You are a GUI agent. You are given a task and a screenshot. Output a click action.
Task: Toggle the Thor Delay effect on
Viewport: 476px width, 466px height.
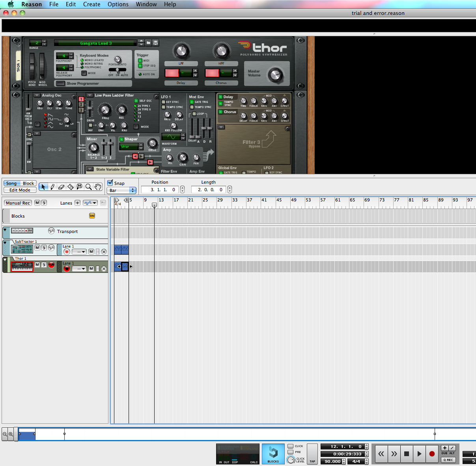click(221, 97)
